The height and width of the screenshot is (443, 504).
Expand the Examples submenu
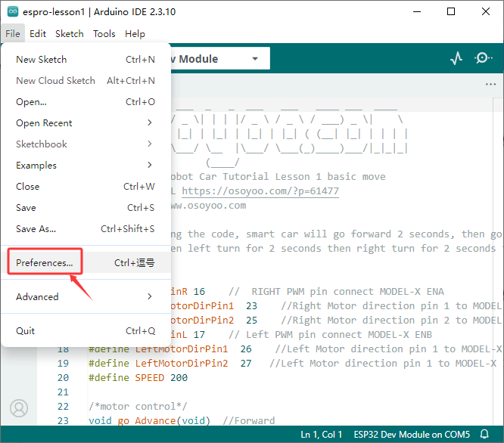tap(86, 166)
